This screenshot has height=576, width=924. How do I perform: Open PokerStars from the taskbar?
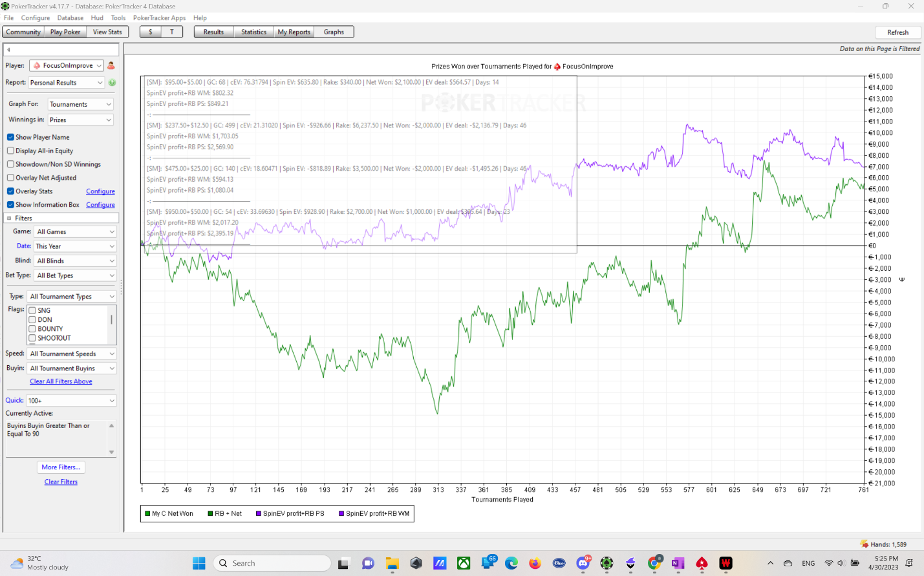coord(702,563)
